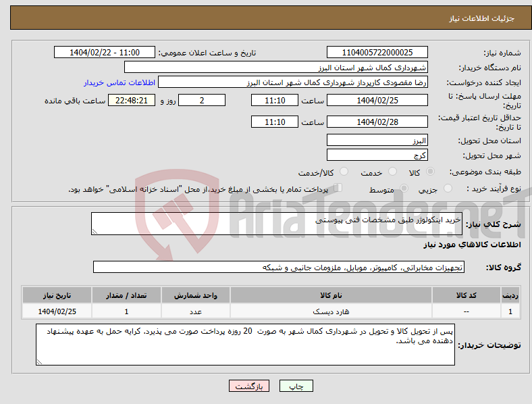This screenshot has height=404, width=532.
Task: Click the بازگشت (back) button
Action: [249, 386]
